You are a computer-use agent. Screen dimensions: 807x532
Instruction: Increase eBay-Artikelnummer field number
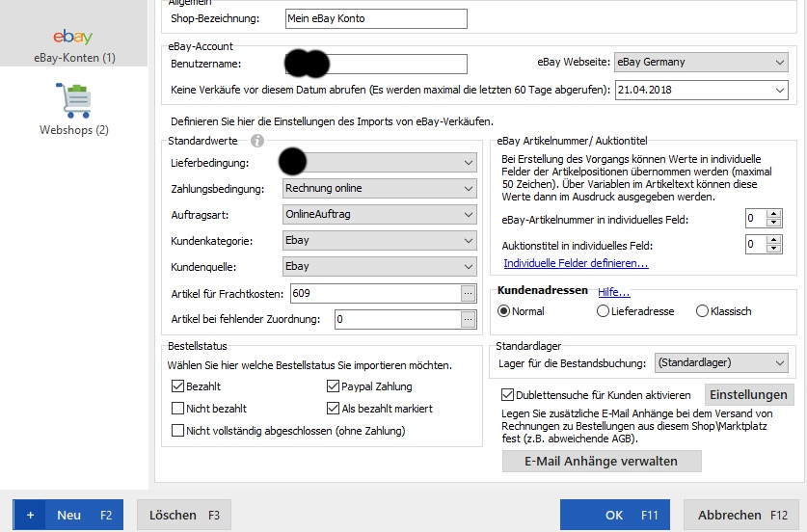point(773,214)
